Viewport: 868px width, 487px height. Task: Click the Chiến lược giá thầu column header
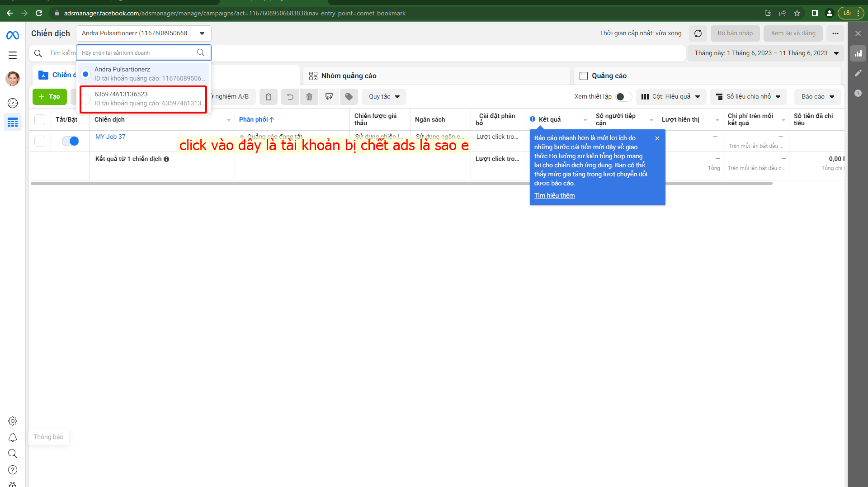(x=376, y=120)
